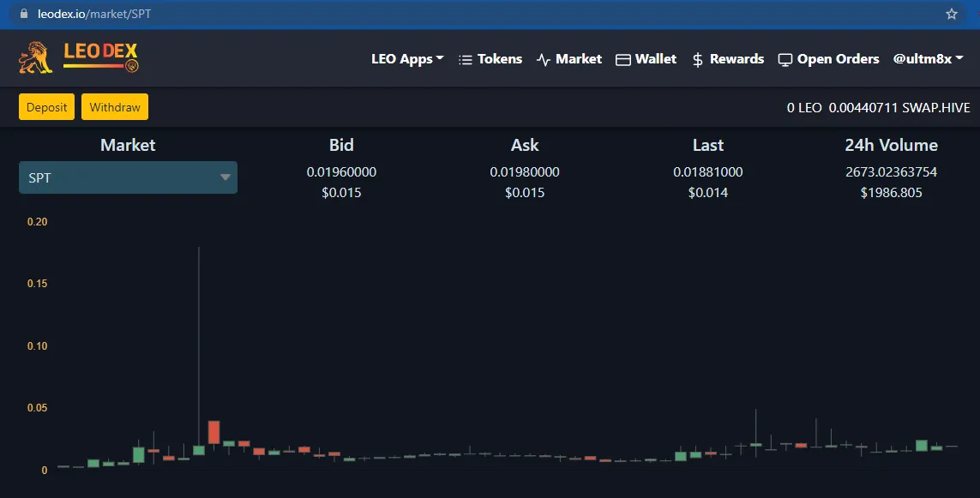Click the Tokens list icon

(x=465, y=60)
